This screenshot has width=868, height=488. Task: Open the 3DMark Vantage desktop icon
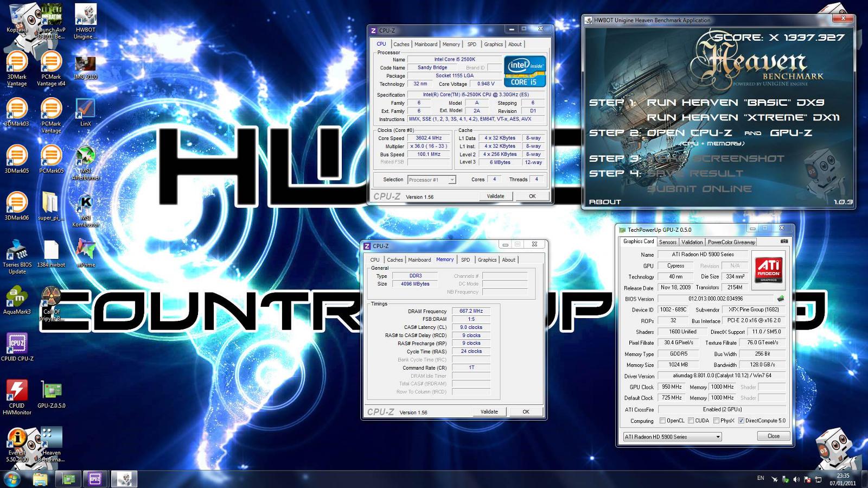(17, 69)
